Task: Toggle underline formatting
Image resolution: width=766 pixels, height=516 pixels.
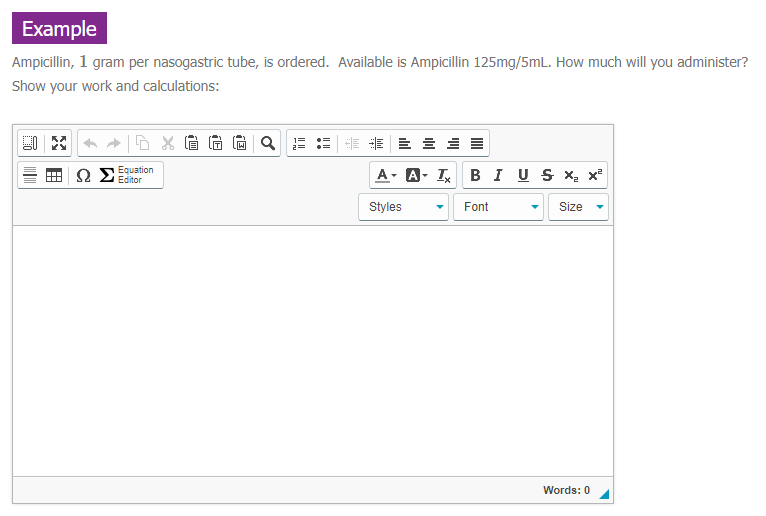Action: click(x=523, y=175)
